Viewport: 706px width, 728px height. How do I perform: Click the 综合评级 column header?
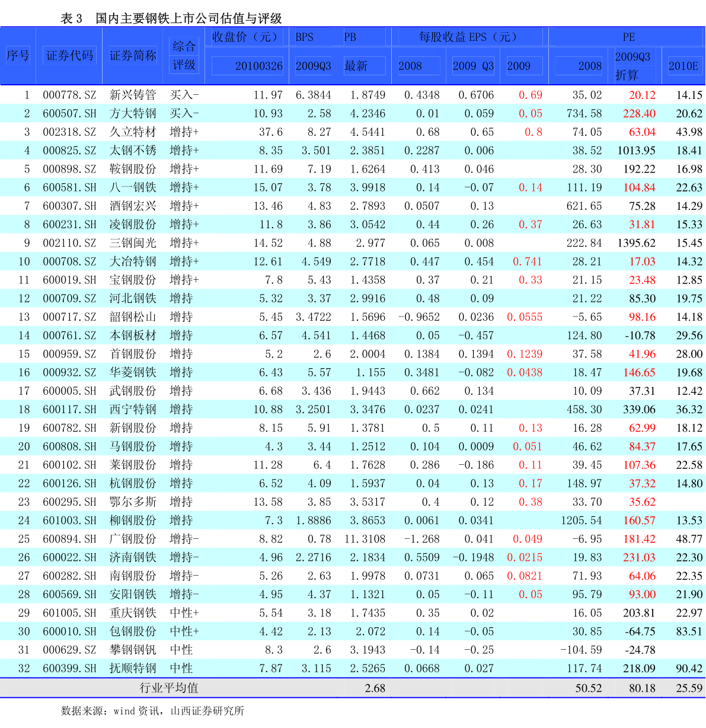click(184, 56)
